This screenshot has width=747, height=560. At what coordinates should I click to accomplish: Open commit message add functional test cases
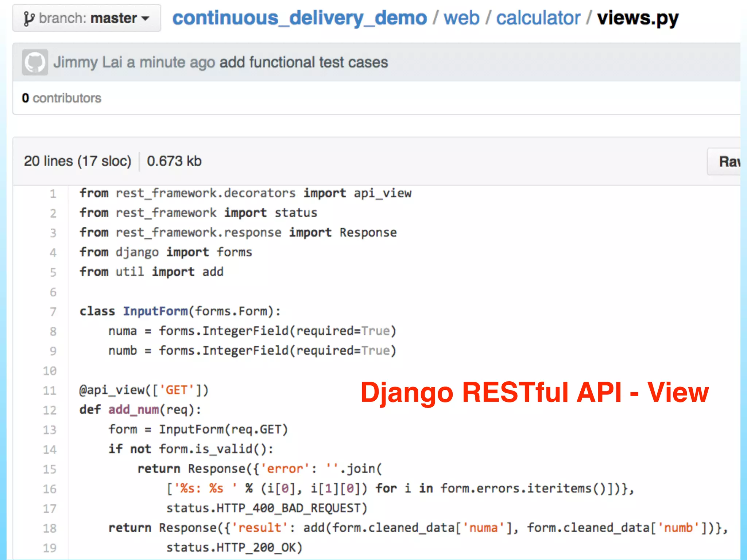(x=303, y=62)
